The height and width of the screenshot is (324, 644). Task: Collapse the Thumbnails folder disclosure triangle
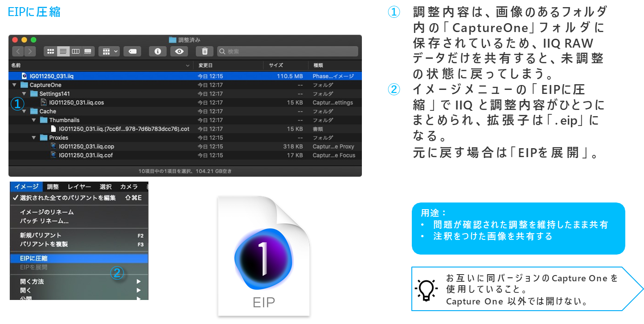pos(34,120)
